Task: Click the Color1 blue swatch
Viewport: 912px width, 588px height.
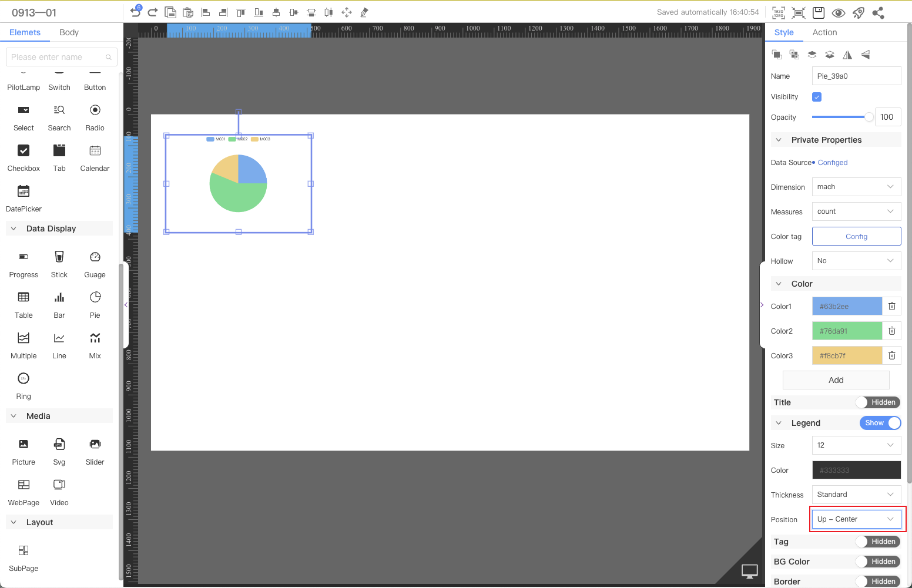Action: click(847, 306)
